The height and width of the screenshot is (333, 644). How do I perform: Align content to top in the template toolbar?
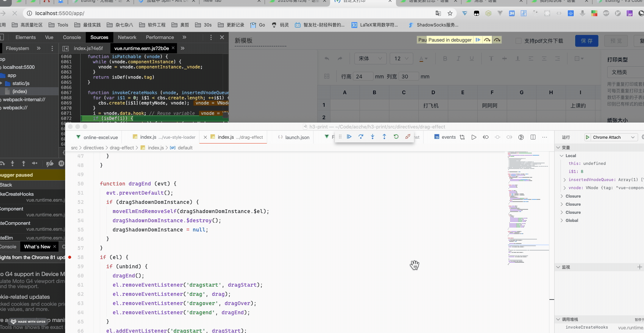(491, 59)
